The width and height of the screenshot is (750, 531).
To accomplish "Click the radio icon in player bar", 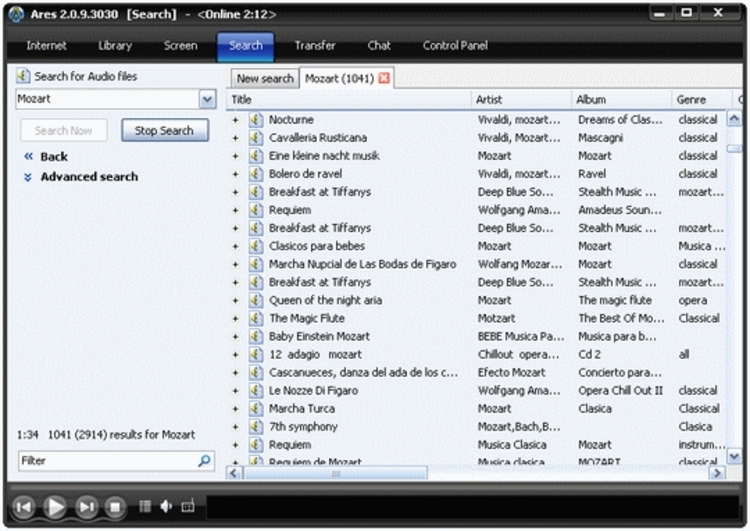I will click(188, 506).
